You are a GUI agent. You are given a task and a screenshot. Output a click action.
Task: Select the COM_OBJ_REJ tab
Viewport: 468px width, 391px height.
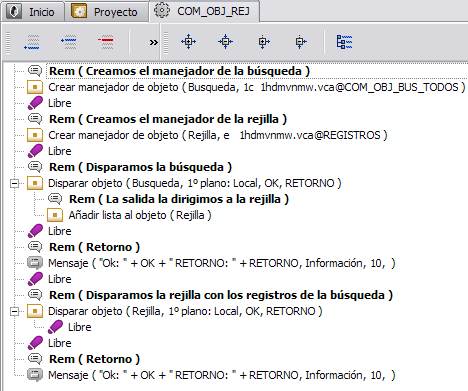click(204, 11)
